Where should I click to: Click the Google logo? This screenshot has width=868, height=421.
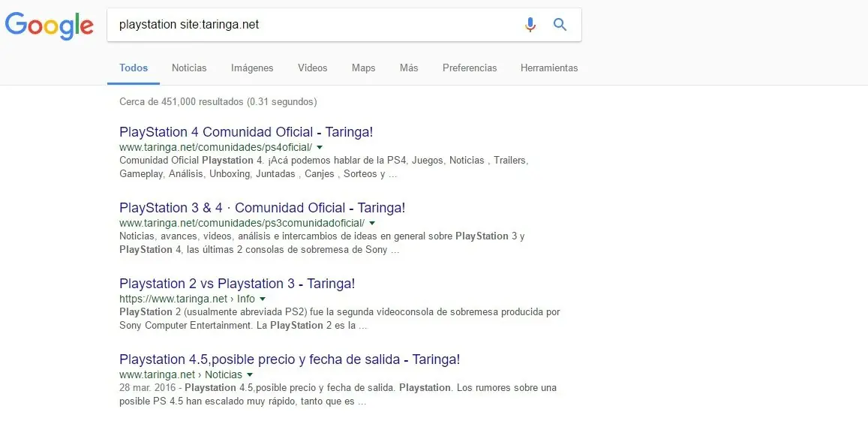pos(50,26)
